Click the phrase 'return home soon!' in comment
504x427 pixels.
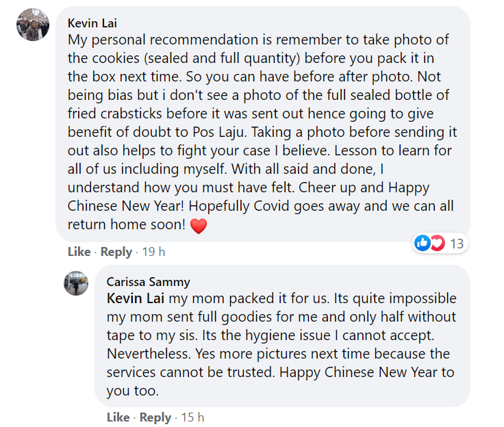pos(126,224)
